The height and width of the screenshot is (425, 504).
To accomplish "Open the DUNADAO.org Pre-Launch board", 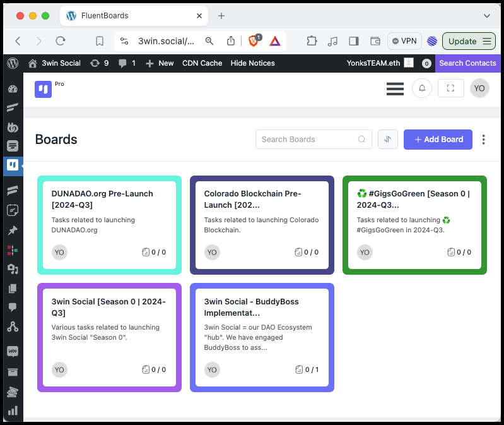I will point(109,225).
